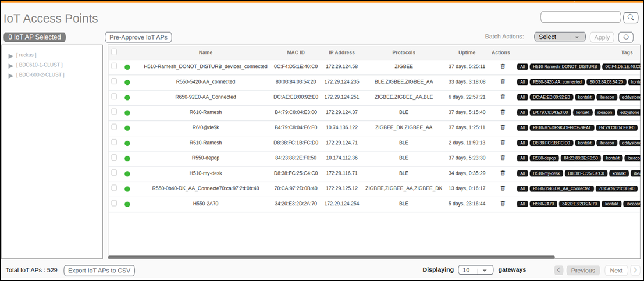Delete H550-2A70 via trash icon

(503, 204)
